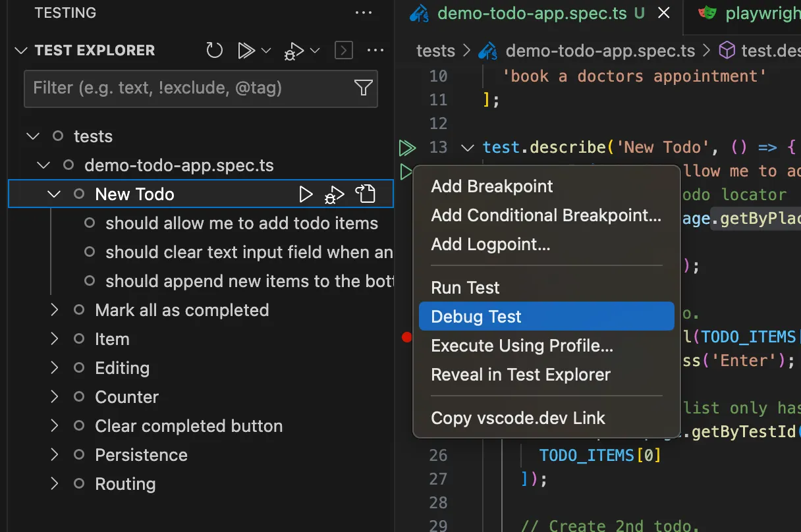Debug all tests from Test Explorer header

click(x=294, y=51)
